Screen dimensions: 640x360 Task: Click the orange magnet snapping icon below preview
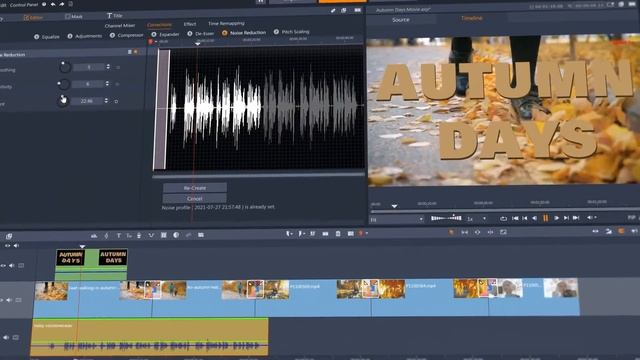(621, 231)
